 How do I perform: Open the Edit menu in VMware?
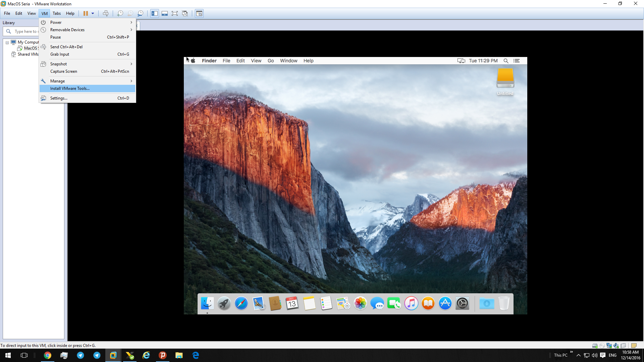click(x=19, y=13)
